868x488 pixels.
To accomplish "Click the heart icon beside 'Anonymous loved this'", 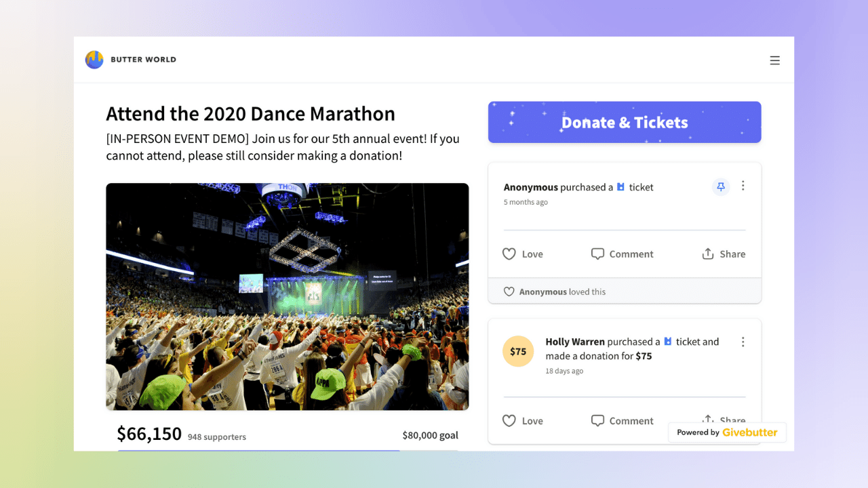I will click(x=509, y=291).
